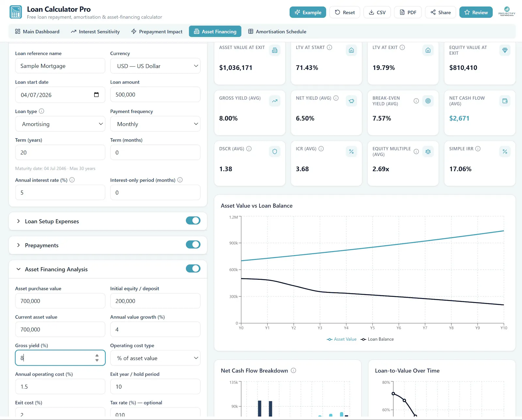This screenshot has width=522, height=420.
Task: Open the Loan type dropdown
Action: 60,124
